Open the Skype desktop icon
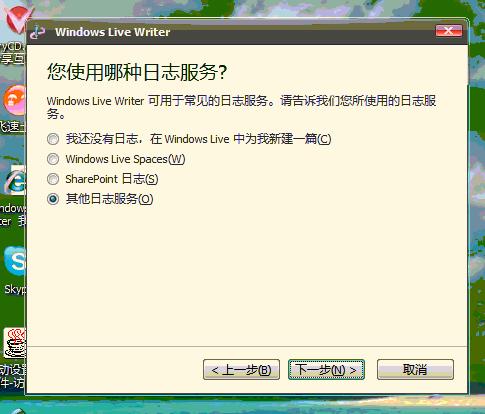This screenshot has width=485, height=414. 15,261
